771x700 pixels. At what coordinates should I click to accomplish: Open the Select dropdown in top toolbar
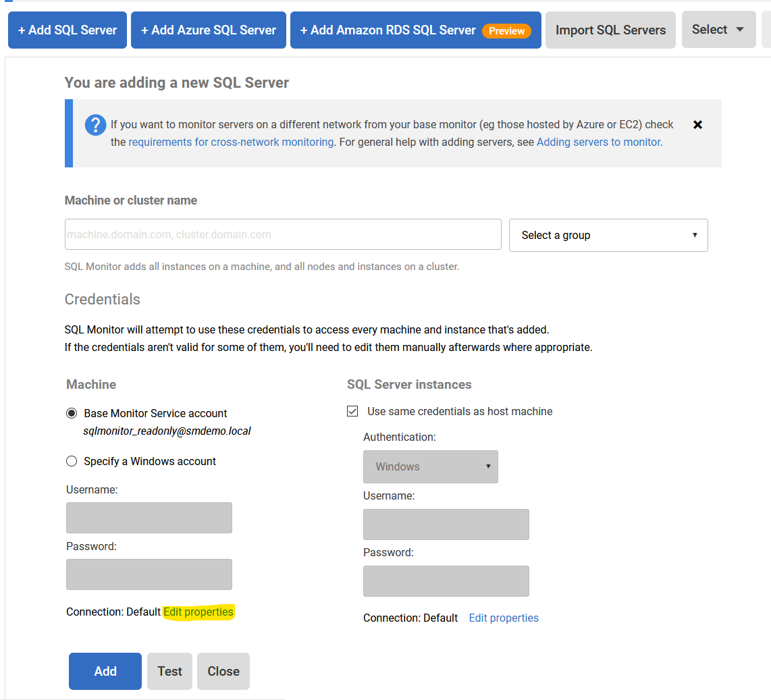coord(718,30)
